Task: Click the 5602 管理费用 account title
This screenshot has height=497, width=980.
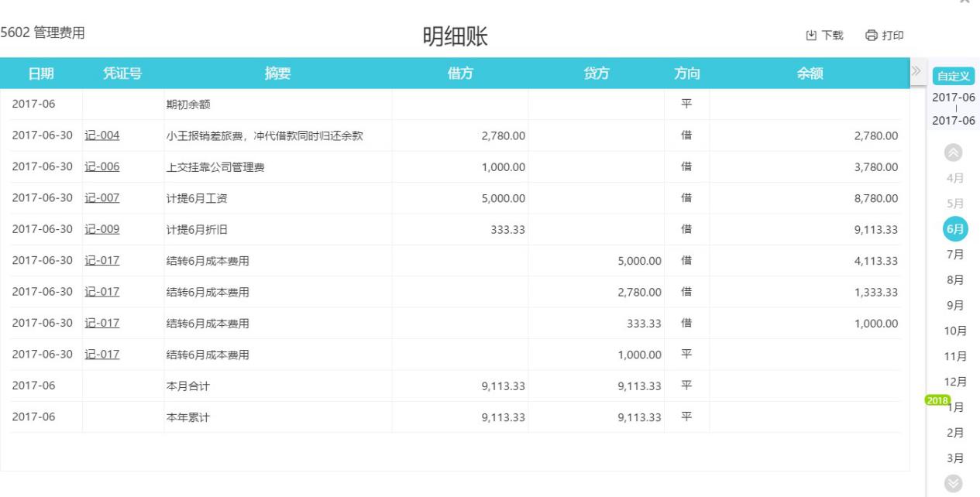Action: pos(43,33)
